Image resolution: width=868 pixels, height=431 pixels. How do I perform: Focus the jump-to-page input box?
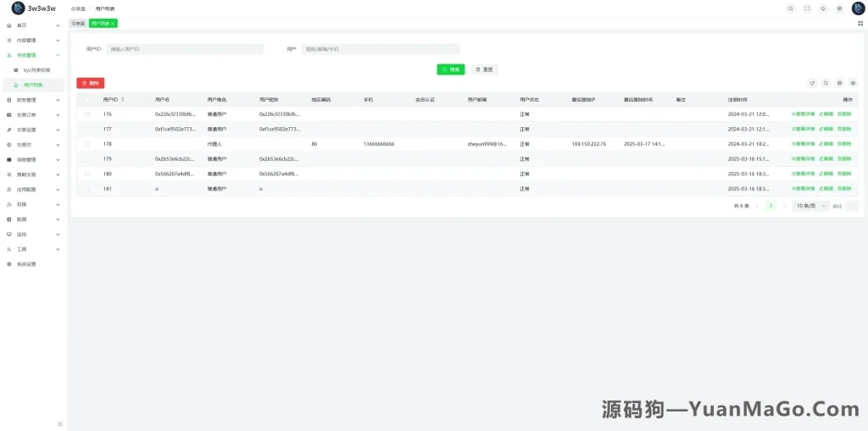(x=852, y=206)
